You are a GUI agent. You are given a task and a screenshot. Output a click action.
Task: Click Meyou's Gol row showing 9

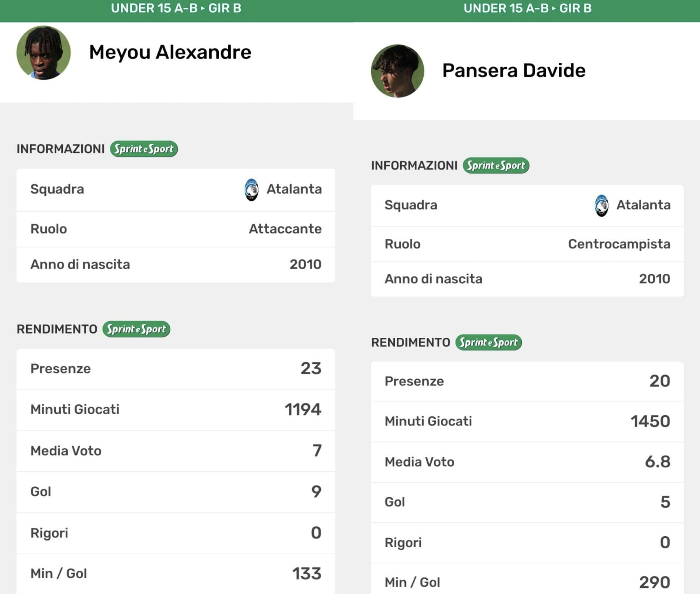click(x=176, y=492)
